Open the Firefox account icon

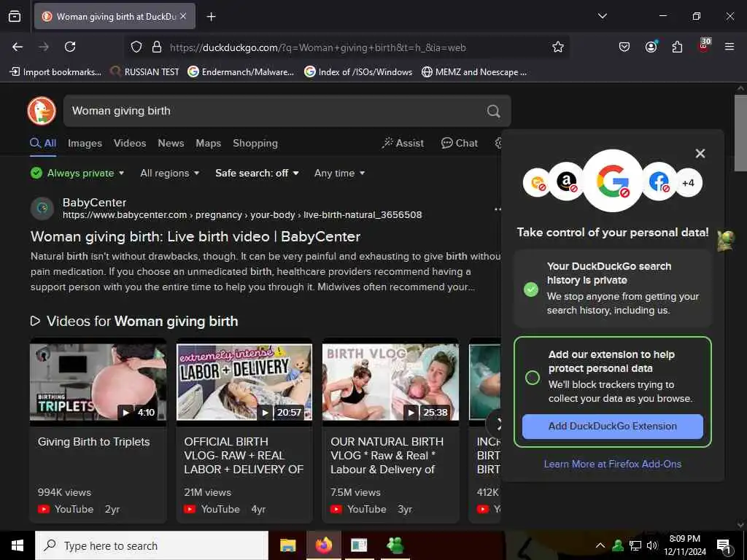(x=651, y=47)
